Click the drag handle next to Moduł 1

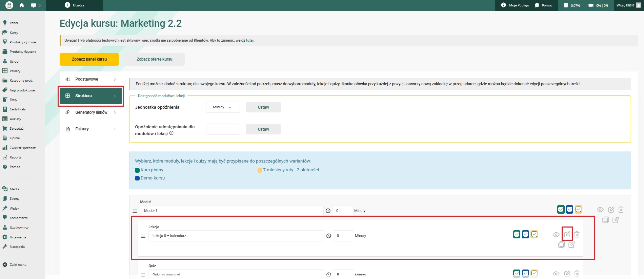(x=135, y=211)
